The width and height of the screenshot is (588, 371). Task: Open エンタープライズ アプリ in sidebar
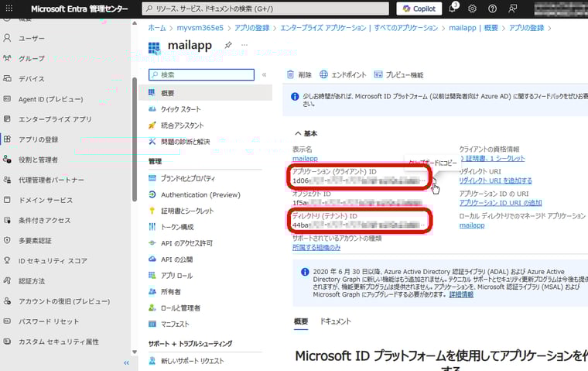click(55, 119)
